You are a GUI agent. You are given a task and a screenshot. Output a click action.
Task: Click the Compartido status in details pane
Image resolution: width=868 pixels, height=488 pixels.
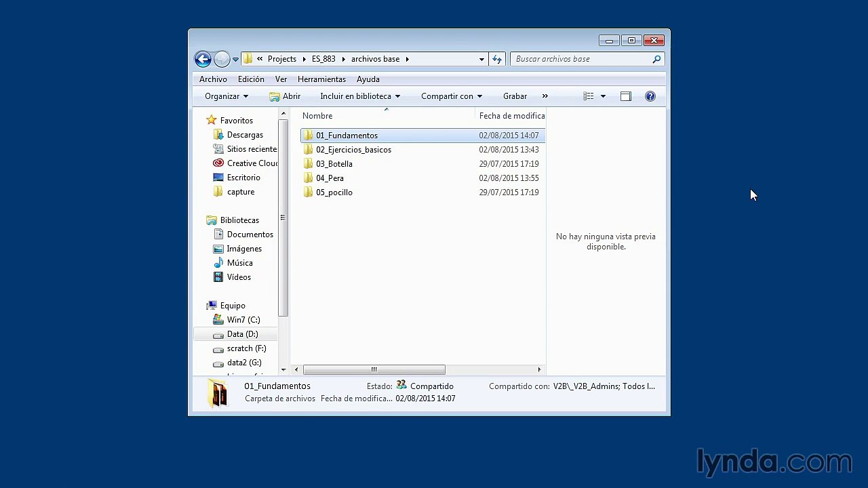[x=432, y=386]
